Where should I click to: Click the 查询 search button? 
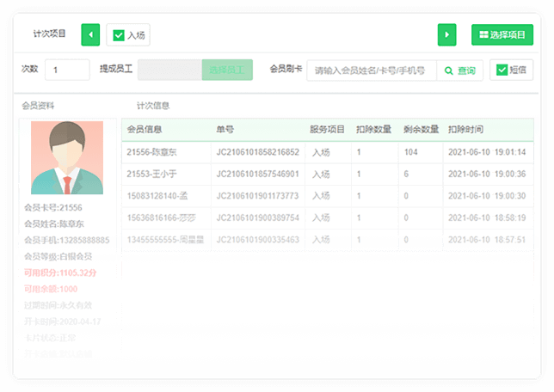click(x=459, y=70)
